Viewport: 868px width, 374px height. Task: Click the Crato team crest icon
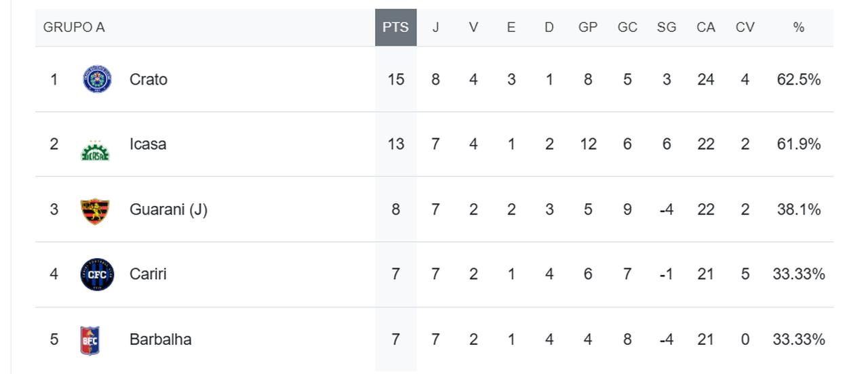[x=97, y=79]
